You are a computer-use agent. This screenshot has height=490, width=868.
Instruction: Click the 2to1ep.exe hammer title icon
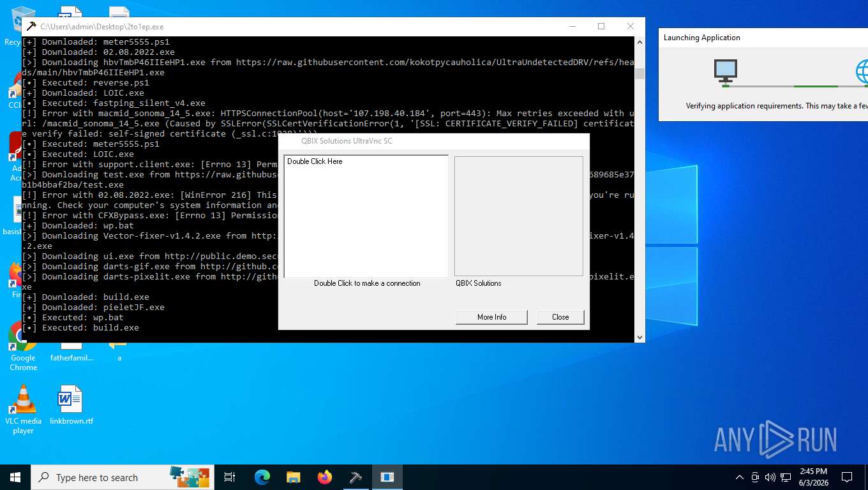coord(31,26)
